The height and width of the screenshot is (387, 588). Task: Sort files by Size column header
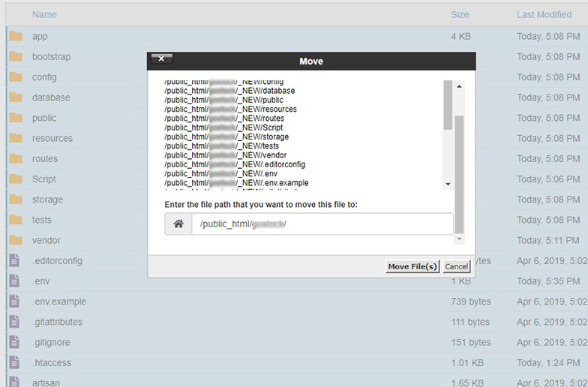[460, 14]
